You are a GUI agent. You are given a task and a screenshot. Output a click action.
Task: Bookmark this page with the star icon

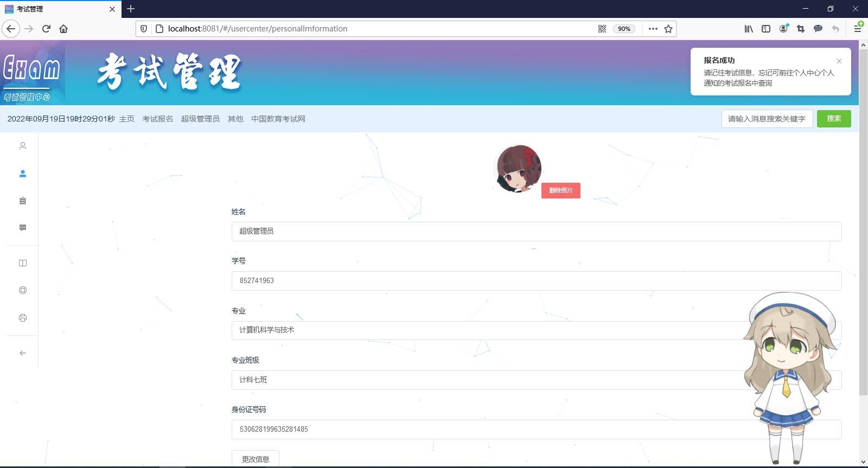pyautogui.click(x=668, y=29)
